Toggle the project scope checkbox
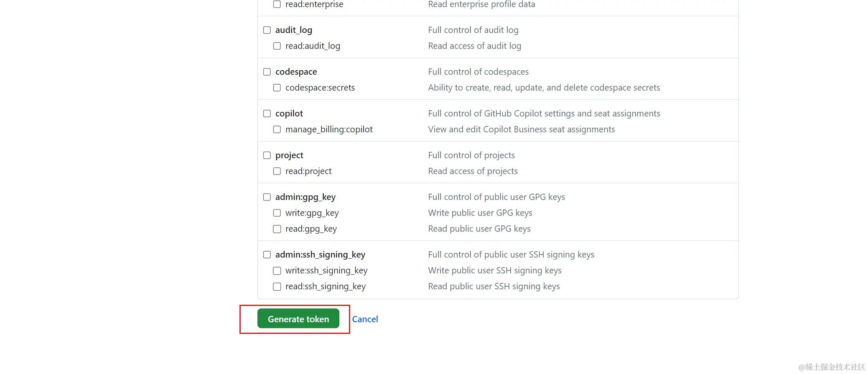Viewport: 868px width, 374px height. (267, 155)
